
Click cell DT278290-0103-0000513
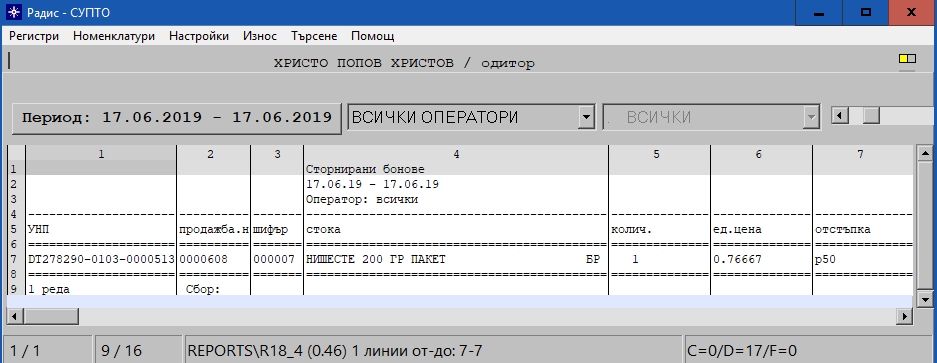click(101, 260)
